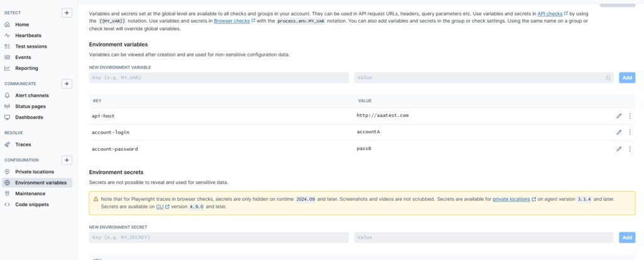
Task: Open the Alert channels page
Action: pos(32,95)
